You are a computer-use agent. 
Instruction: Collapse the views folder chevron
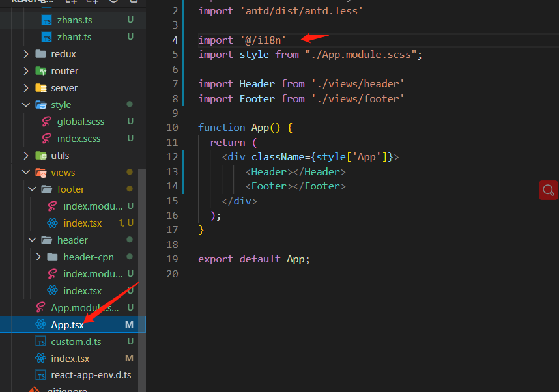25,172
